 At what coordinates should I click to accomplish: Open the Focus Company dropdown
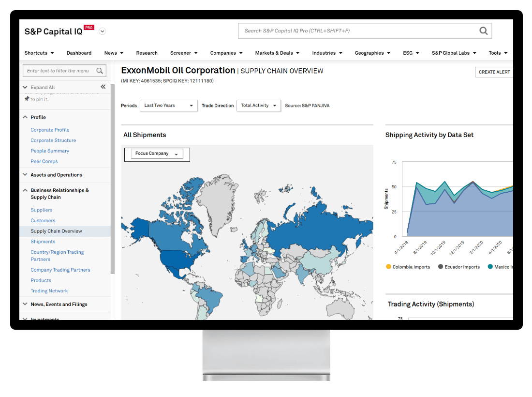point(157,153)
